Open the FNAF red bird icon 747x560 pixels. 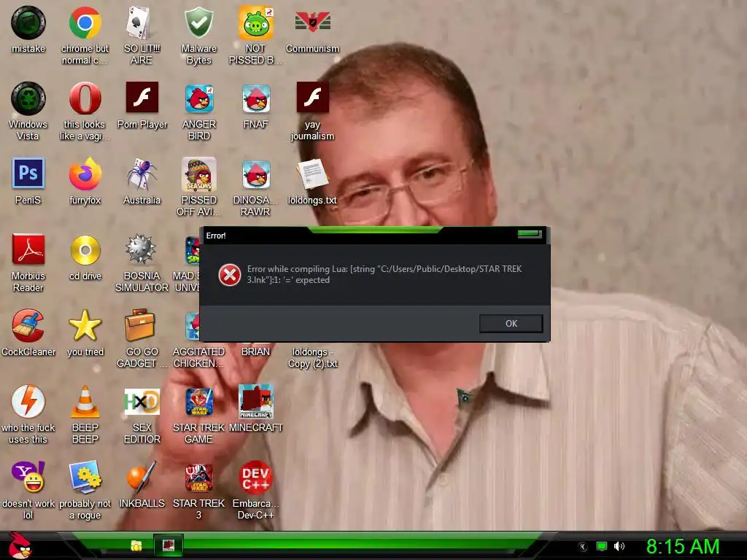pyautogui.click(x=256, y=98)
